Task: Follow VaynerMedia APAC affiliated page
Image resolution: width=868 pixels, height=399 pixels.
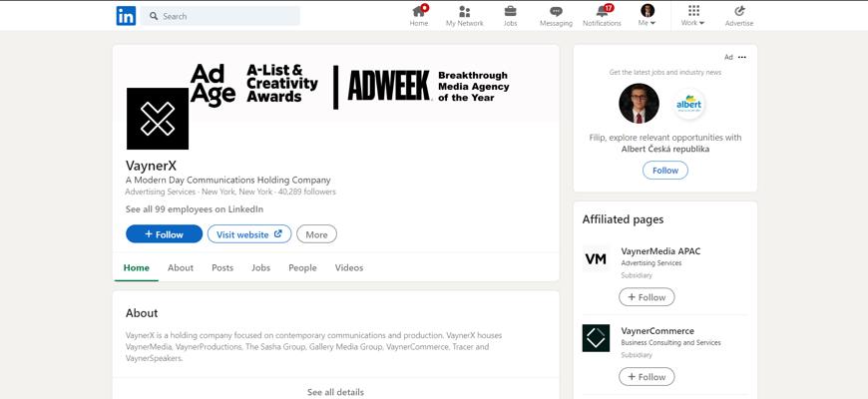Action: tap(647, 297)
